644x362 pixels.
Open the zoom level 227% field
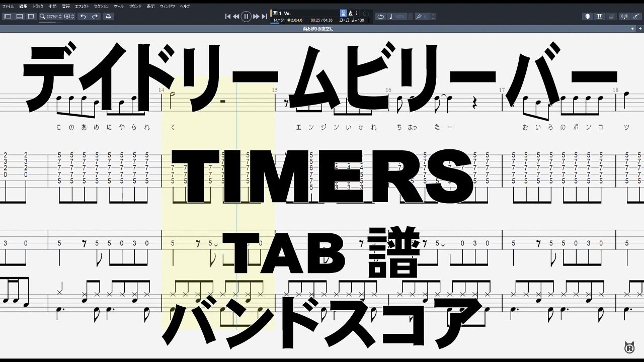tap(51, 17)
